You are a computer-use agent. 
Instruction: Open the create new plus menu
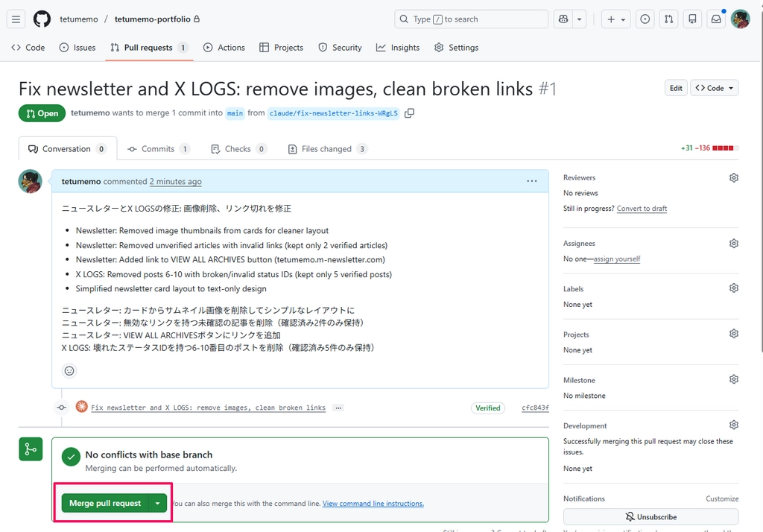(x=615, y=19)
